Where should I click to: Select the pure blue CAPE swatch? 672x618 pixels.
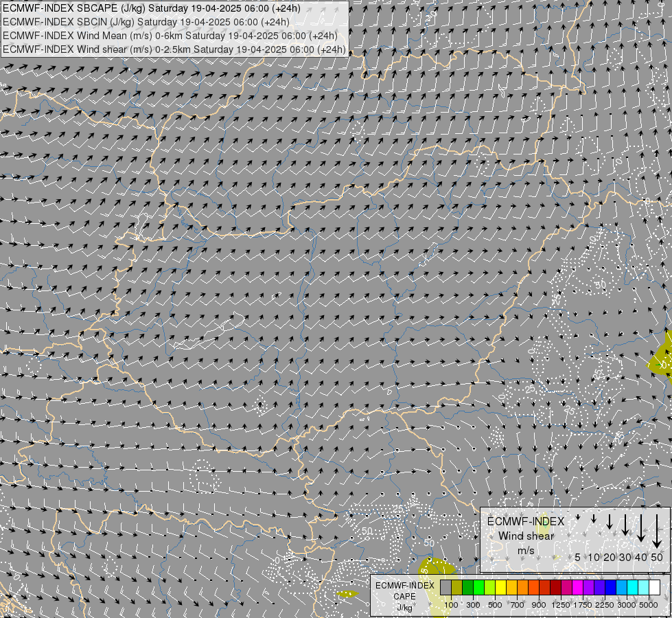[x=611, y=588]
